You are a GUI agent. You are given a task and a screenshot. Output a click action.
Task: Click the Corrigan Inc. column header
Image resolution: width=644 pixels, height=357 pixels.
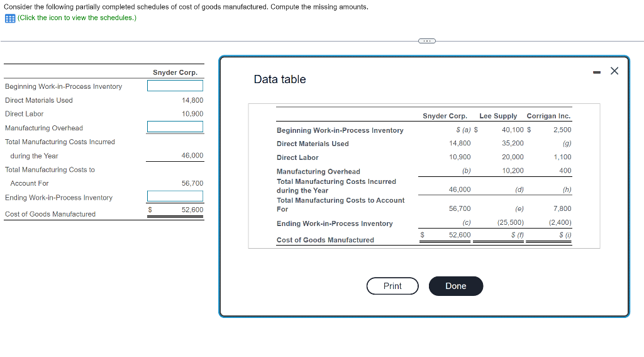point(548,116)
